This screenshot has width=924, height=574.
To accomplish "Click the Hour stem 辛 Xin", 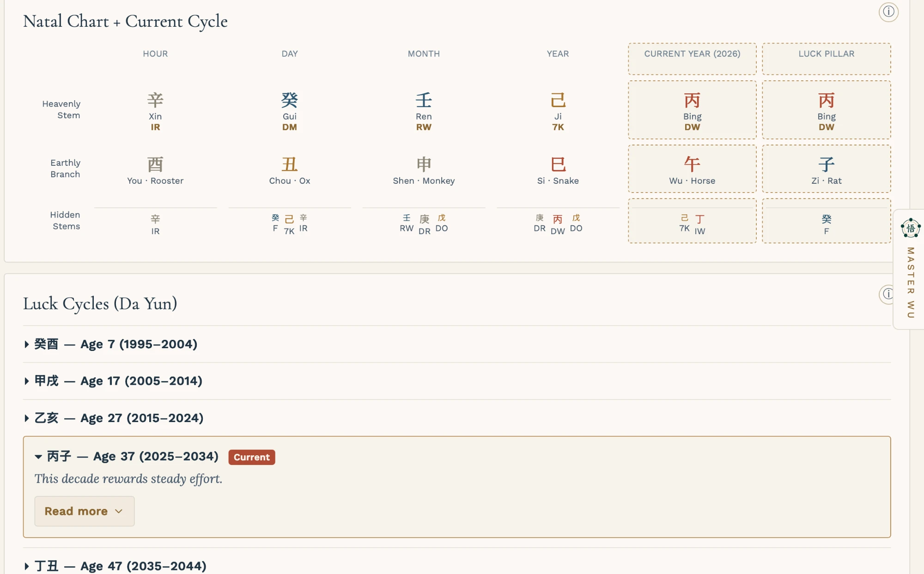I will [x=155, y=111].
